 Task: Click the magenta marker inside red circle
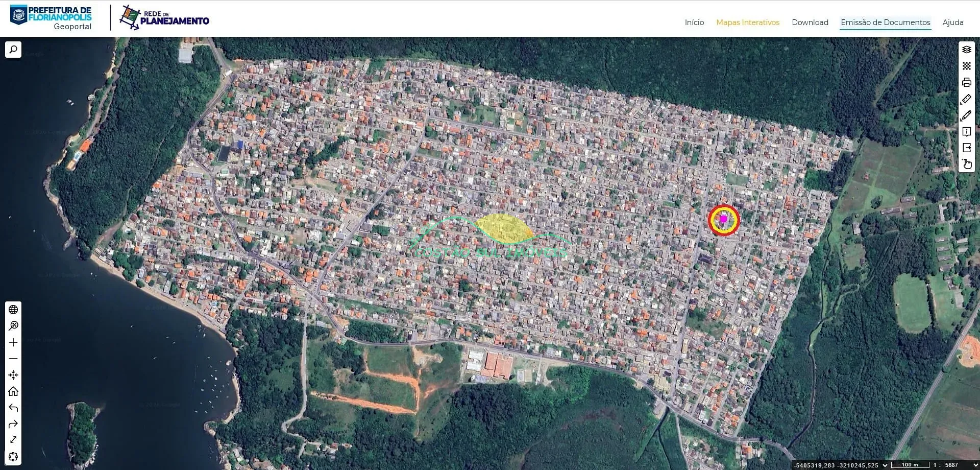pos(723,219)
